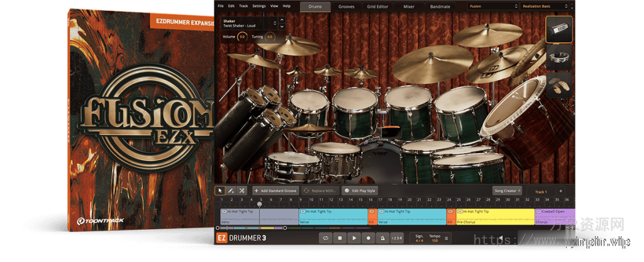
Task: Open the sign and tempo menu icon
Action: [447, 237]
